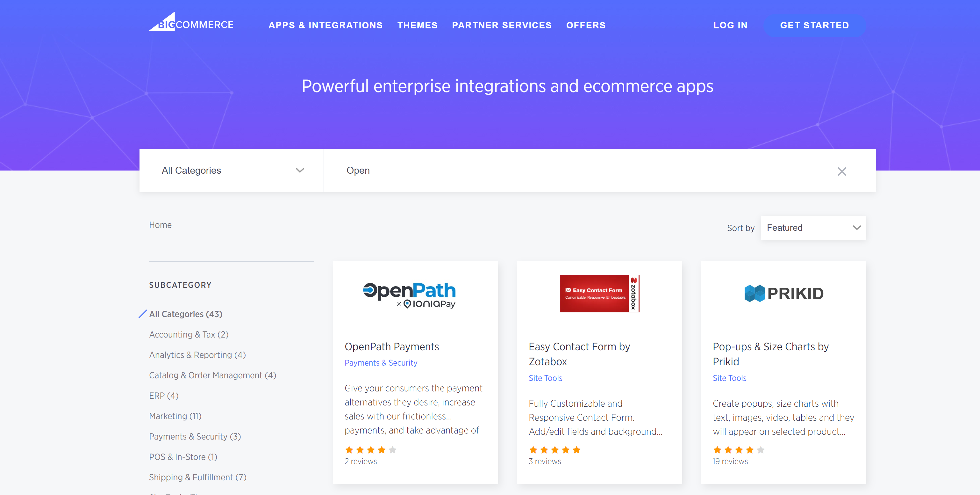980x495 pixels.
Task: Go to Themes menu item
Action: [x=417, y=25]
